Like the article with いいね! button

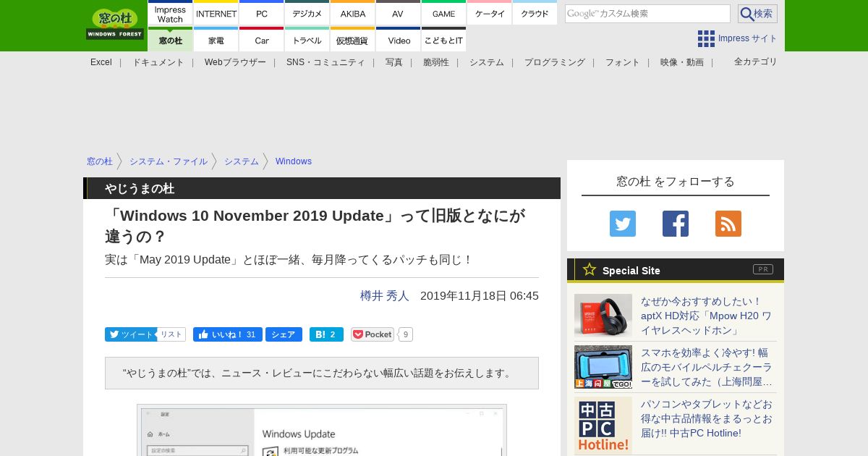point(227,334)
